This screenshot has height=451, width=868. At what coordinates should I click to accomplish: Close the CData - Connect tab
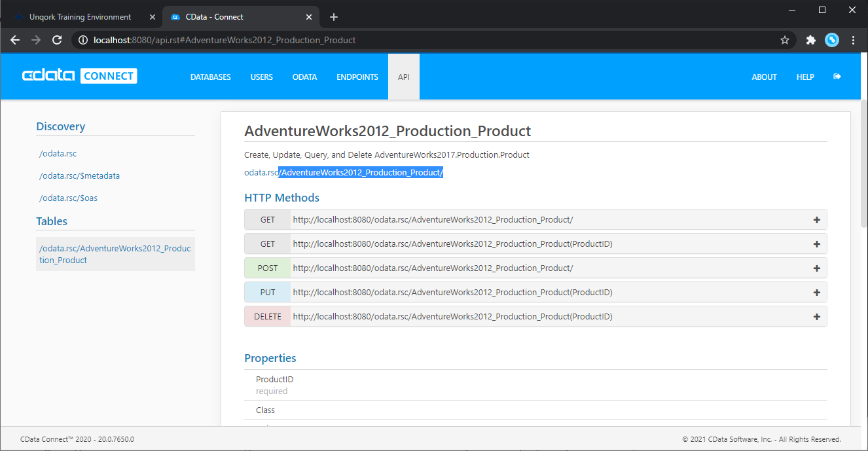[x=309, y=17]
